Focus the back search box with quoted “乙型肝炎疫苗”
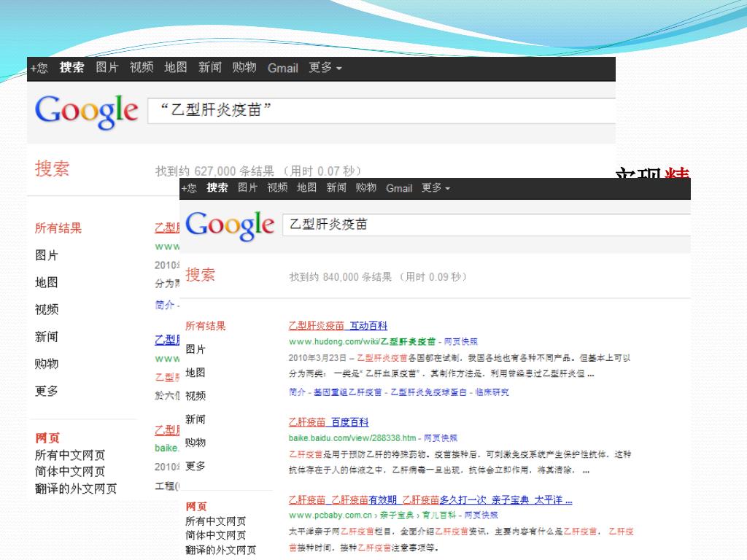This screenshot has width=747, height=560. click(x=382, y=111)
